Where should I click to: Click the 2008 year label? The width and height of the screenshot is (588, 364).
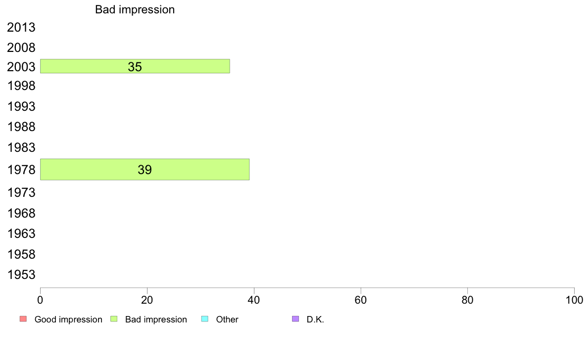(21, 47)
